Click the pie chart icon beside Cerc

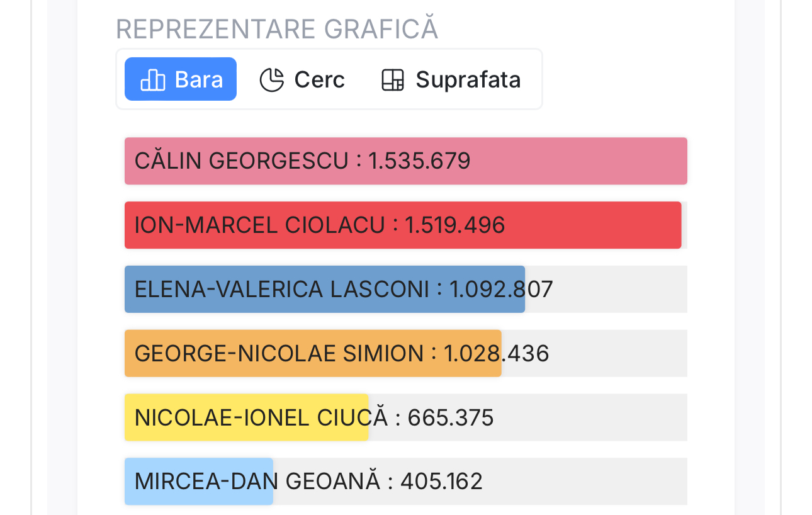click(x=272, y=80)
